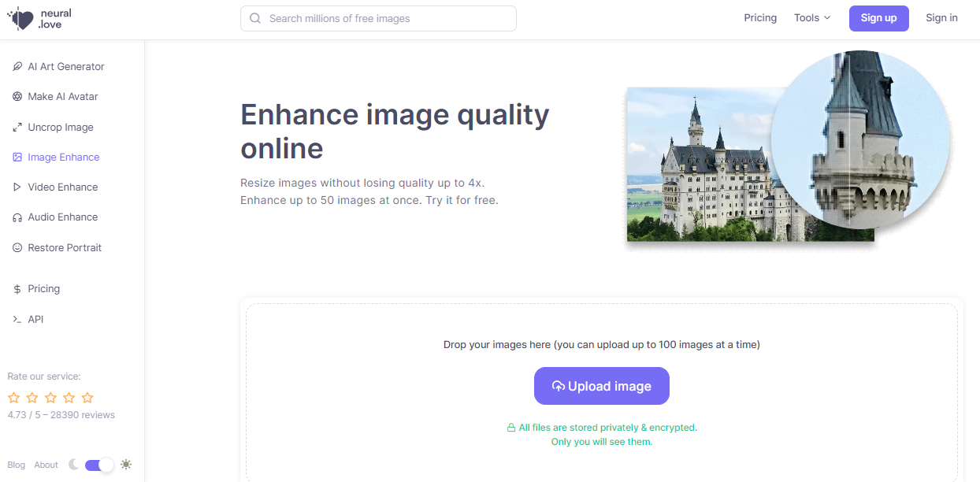Toggle the dark/light theme switch

[99, 465]
